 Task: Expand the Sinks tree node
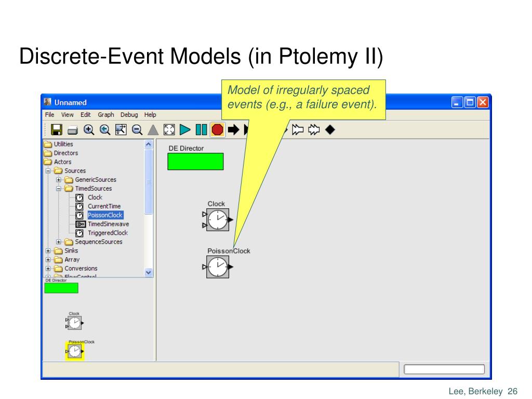point(48,251)
